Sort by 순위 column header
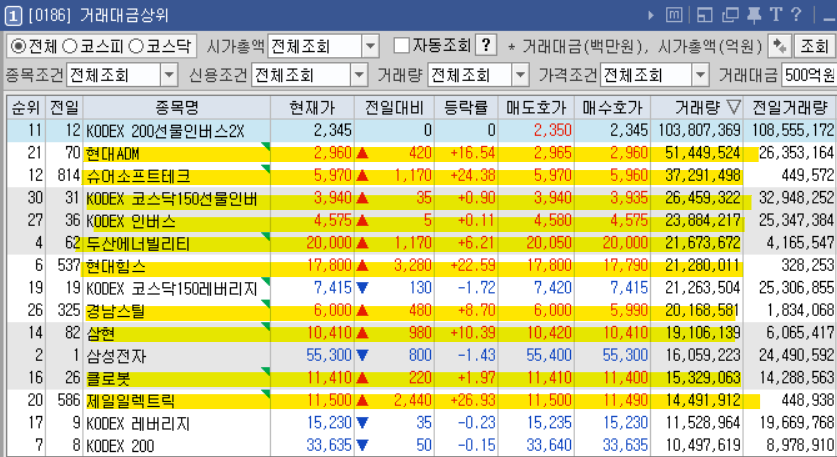 (x=26, y=107)
